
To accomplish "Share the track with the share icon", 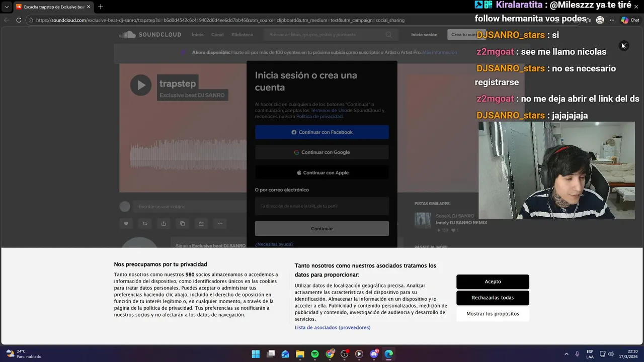I will pyautogui.click(x=164, y=224).
